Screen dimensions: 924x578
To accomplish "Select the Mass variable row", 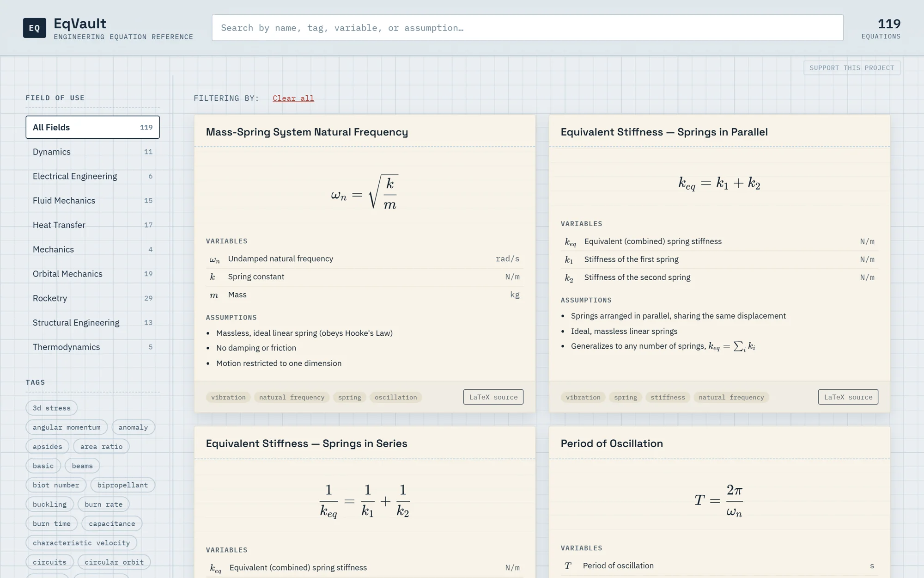I will 365,295.
